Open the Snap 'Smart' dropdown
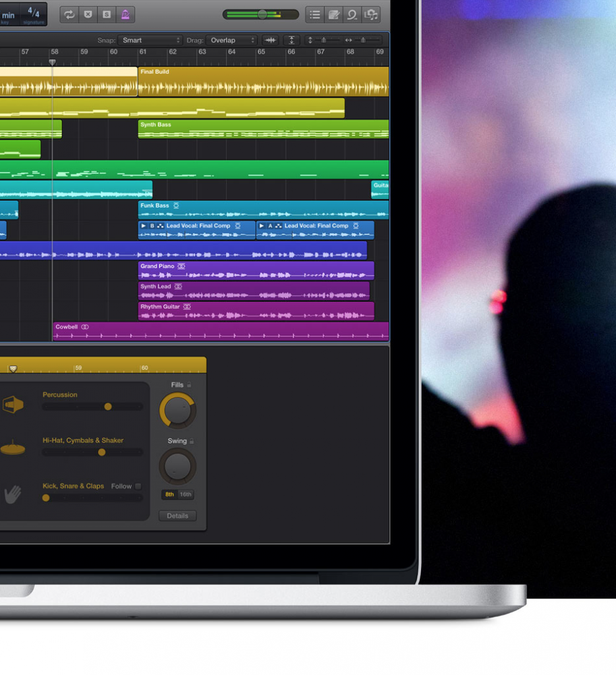The image size is (616, 675). [x=150, y=40]
